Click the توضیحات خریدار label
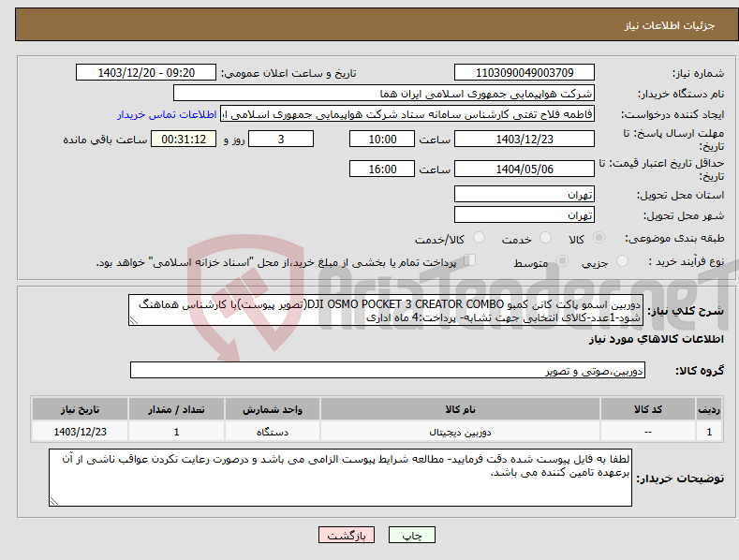This screenshot has width=739, height=560. [680, 479]
